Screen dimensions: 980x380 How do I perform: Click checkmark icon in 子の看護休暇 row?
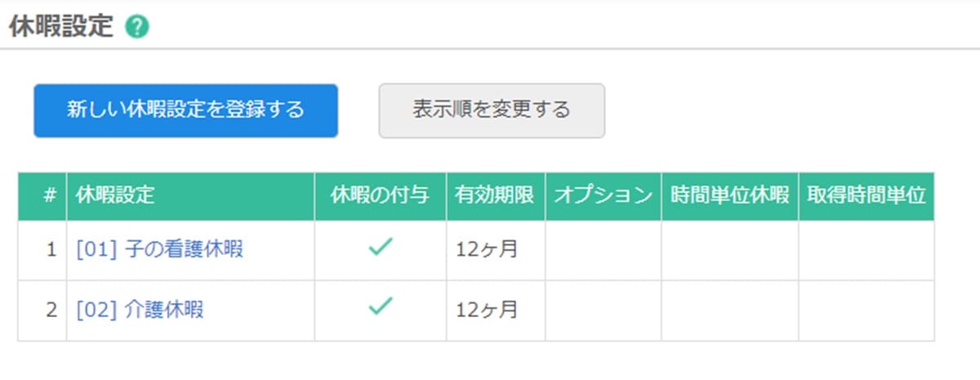pyautogui.click(x=381, y=248)
